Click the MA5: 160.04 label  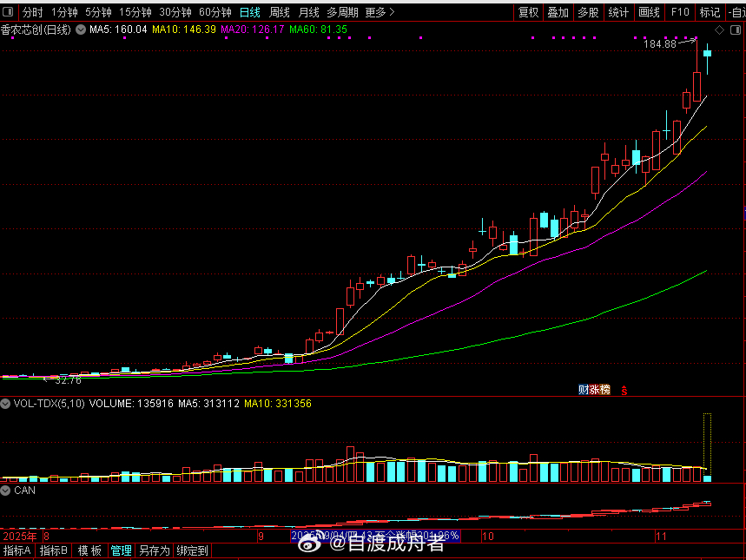click(x=118, y=30)
